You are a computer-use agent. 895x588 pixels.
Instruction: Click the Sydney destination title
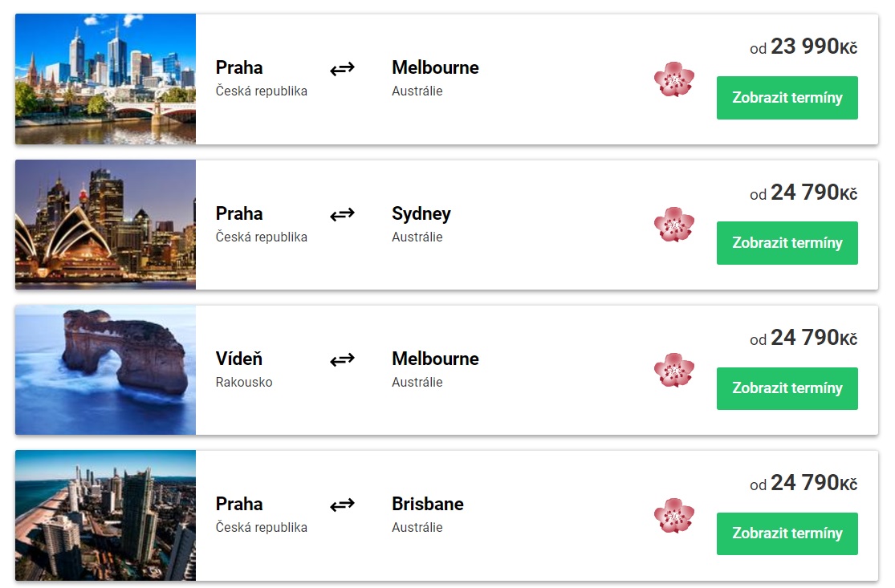coord(421,213)
